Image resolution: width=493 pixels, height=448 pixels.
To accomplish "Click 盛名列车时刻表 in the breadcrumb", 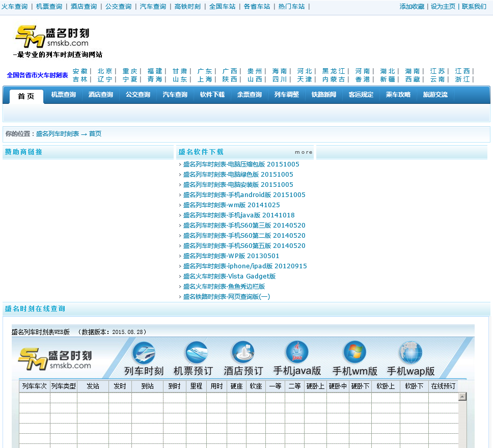I will pyautogui.click(x=58, y=134).
